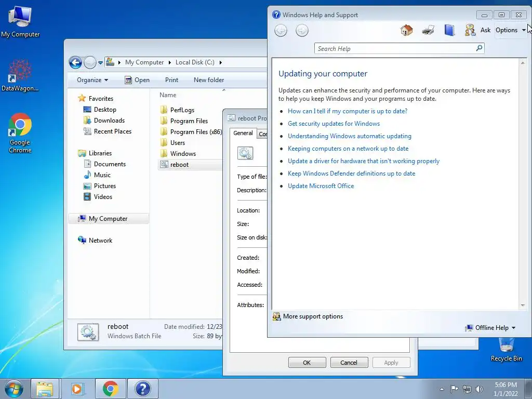This screenshot has width=532, height=399.
Task: Select PerfLogs folder icon
Action: pos(164,110)
